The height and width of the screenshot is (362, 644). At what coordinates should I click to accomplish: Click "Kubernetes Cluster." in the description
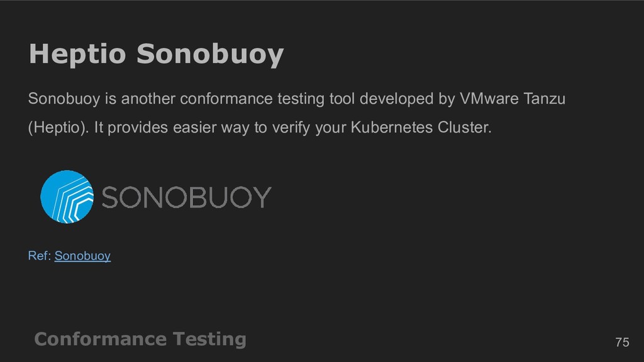[x=421, y=127]
